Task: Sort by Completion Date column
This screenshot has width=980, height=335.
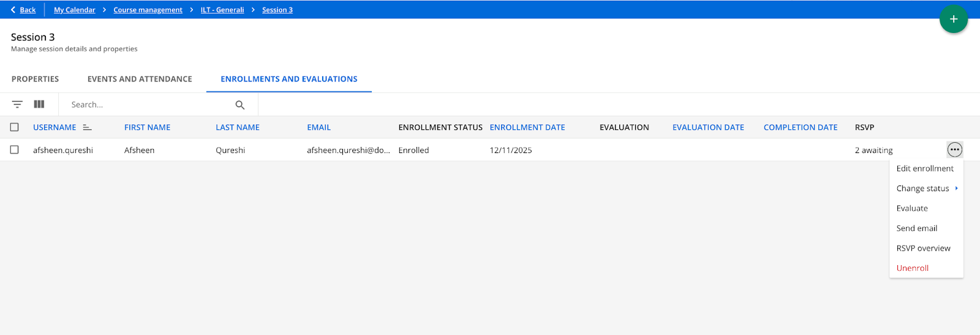Action: [800, 127]
